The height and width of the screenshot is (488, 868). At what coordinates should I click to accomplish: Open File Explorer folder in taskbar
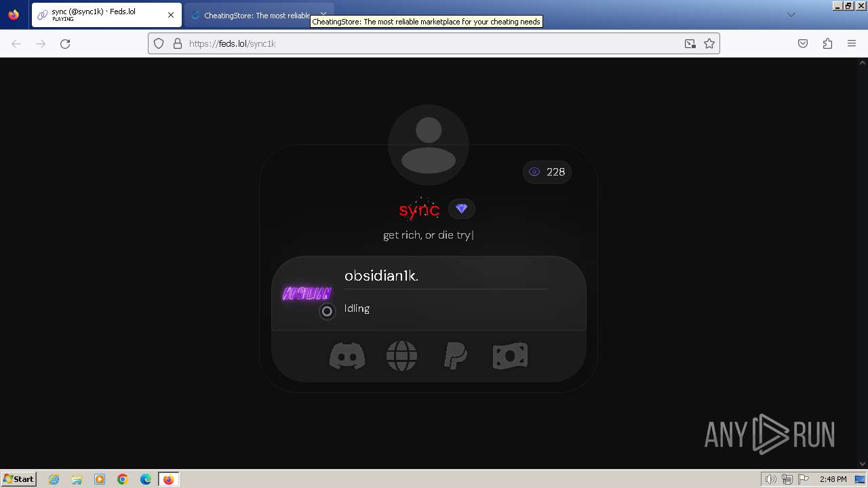tap(77, 479)
